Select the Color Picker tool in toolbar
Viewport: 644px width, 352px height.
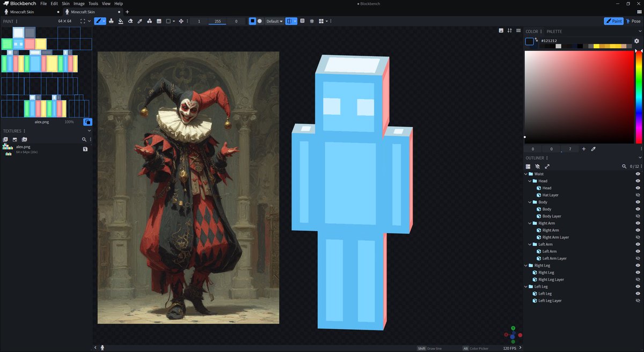pos(140,21)
